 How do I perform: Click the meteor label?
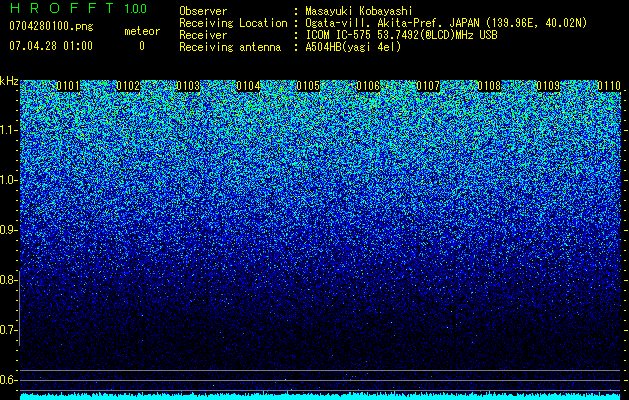[142, 31]
